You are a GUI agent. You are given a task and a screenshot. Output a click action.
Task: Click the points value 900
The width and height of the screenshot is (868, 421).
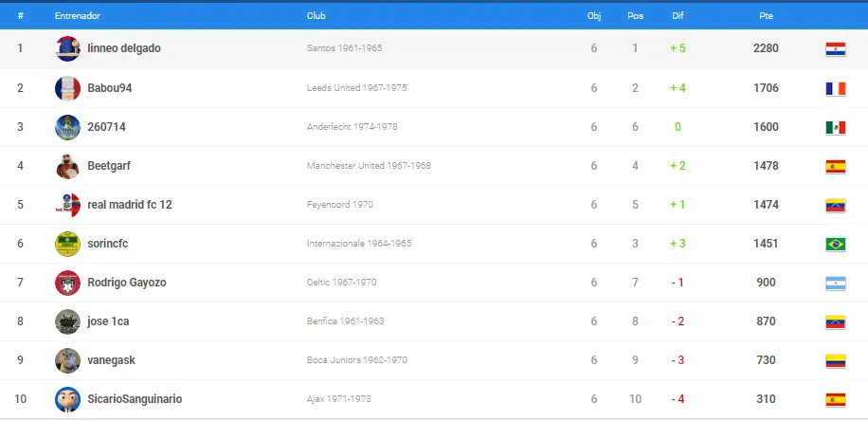767,283
